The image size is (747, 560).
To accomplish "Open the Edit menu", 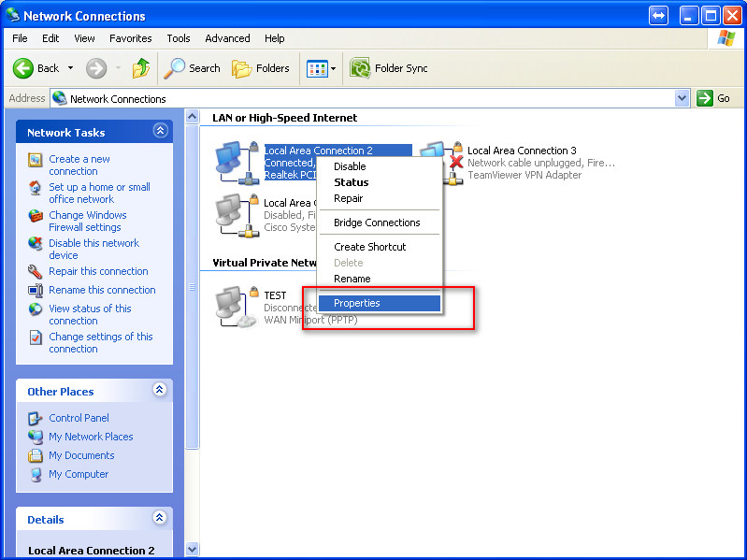I will [x=50, y=38].
